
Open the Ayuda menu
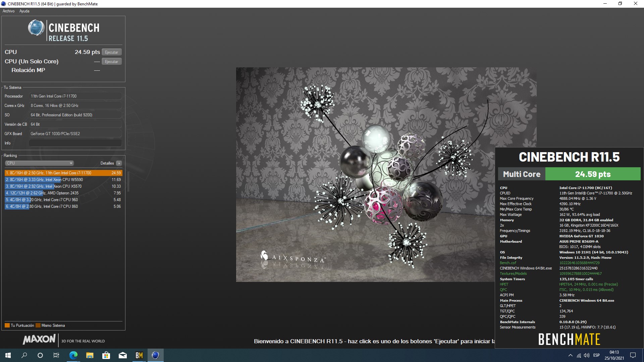pyautogui.click(x=24, y=11)
